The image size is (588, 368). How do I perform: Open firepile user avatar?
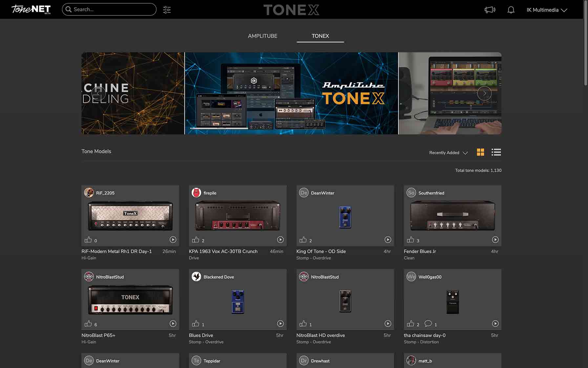(196, 193)
